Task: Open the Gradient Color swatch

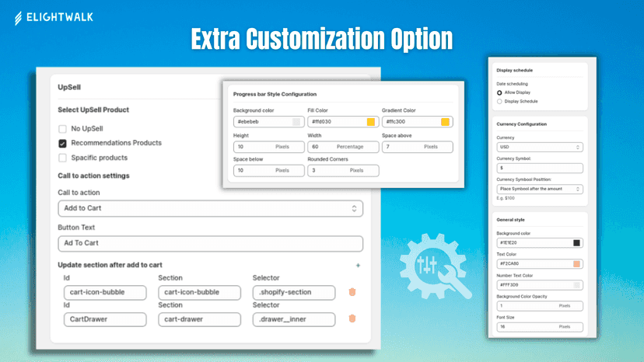Action: point(445,122)
